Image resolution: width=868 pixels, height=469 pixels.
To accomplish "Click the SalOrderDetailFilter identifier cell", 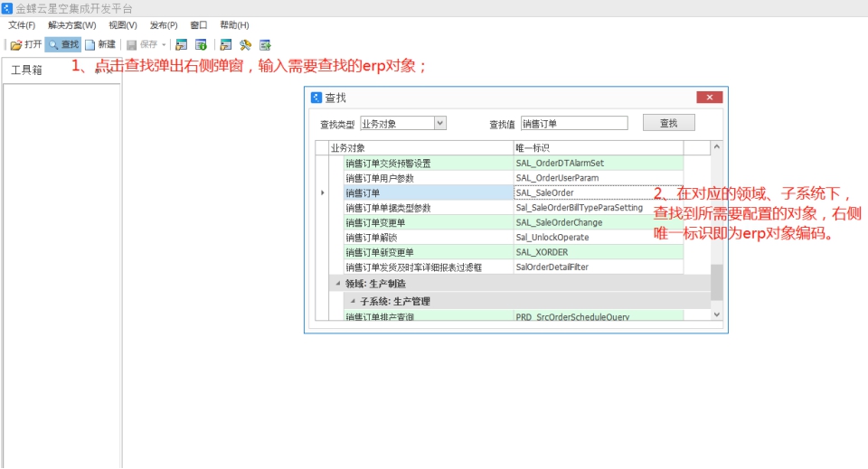I will pos(599,267).
